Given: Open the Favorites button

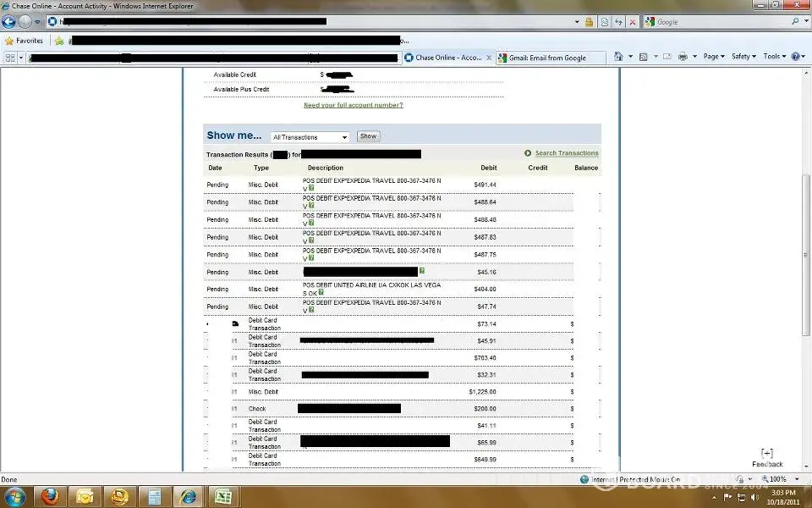Looking at the screenshot, I should pos(24,40).
